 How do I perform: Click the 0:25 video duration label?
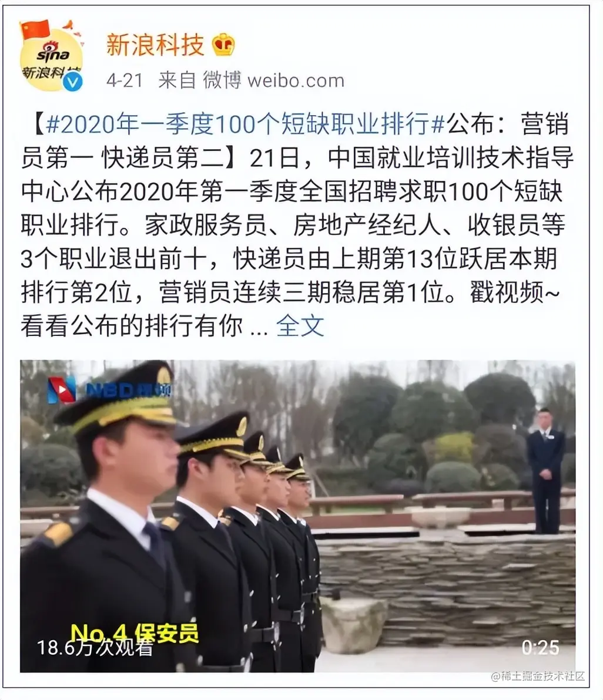coord(541,647)
